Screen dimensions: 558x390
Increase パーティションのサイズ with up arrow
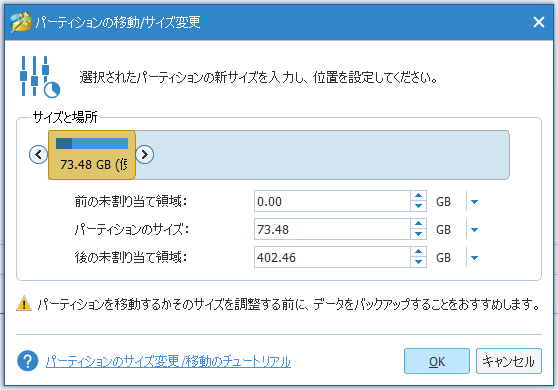point(418,224)
